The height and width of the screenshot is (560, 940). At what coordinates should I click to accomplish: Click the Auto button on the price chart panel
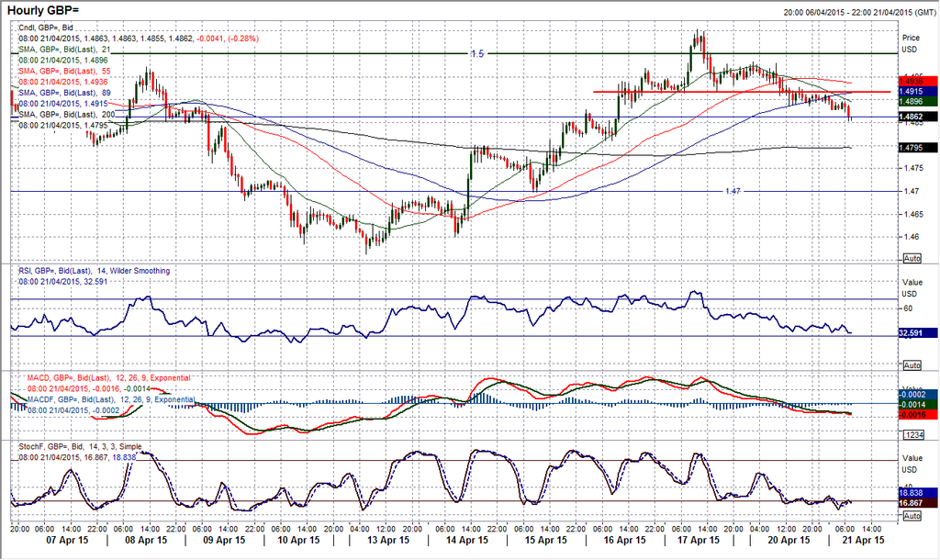click(x=912, y=258)
